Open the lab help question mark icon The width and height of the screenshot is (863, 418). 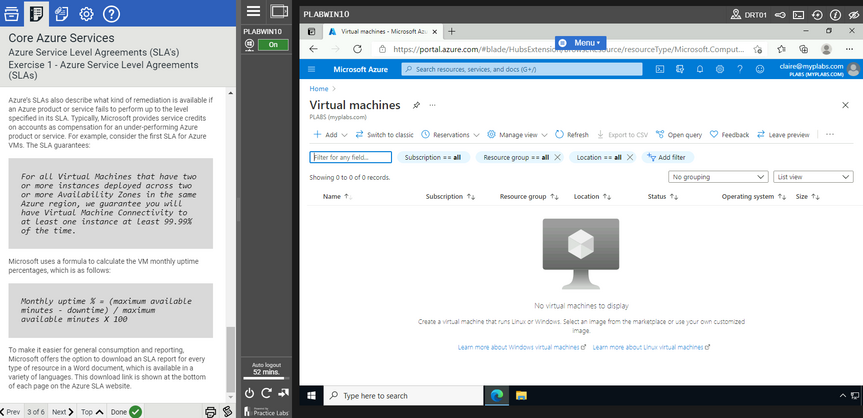pos(111,13)
